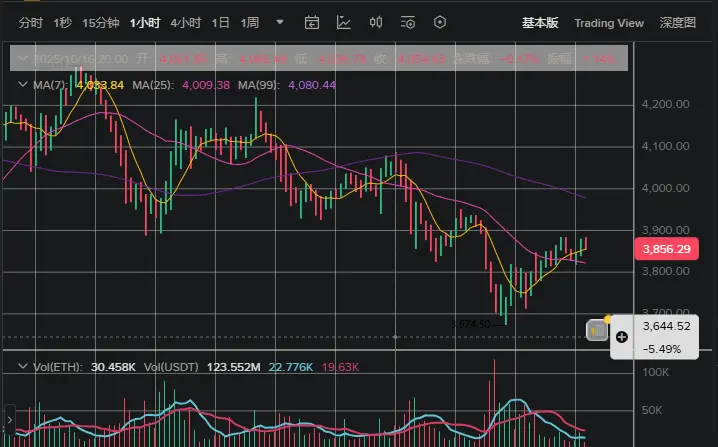The image size is (718, 447).
Task: Click the -5.49% crosshair change label
Action: (662, 349)
